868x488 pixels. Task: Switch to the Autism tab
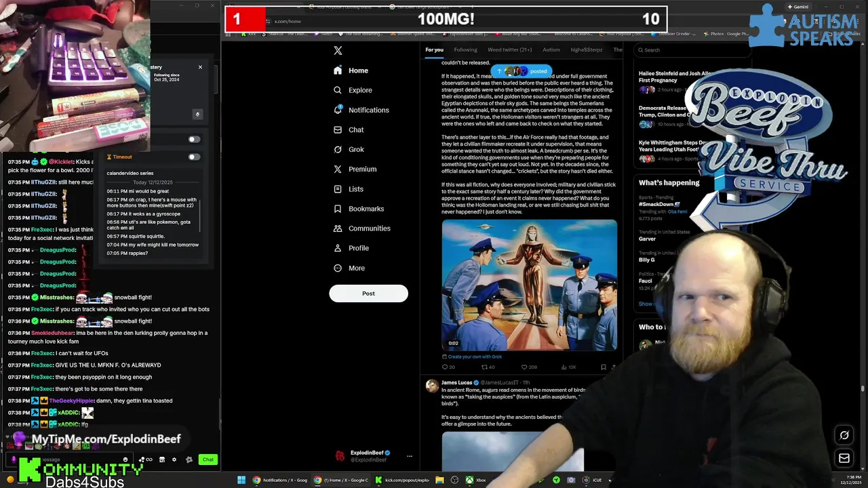point(551,49)
